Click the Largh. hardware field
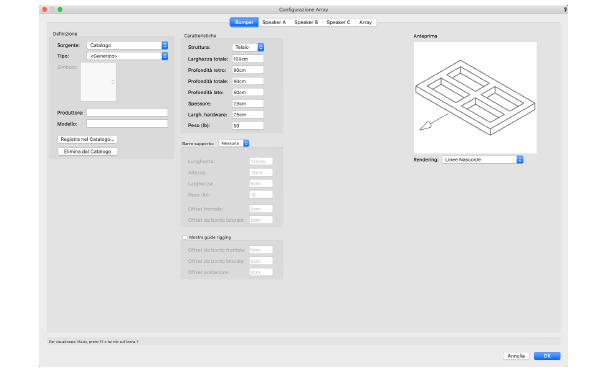Viewport: 600px width, 373px height. [x=248, y=114]
